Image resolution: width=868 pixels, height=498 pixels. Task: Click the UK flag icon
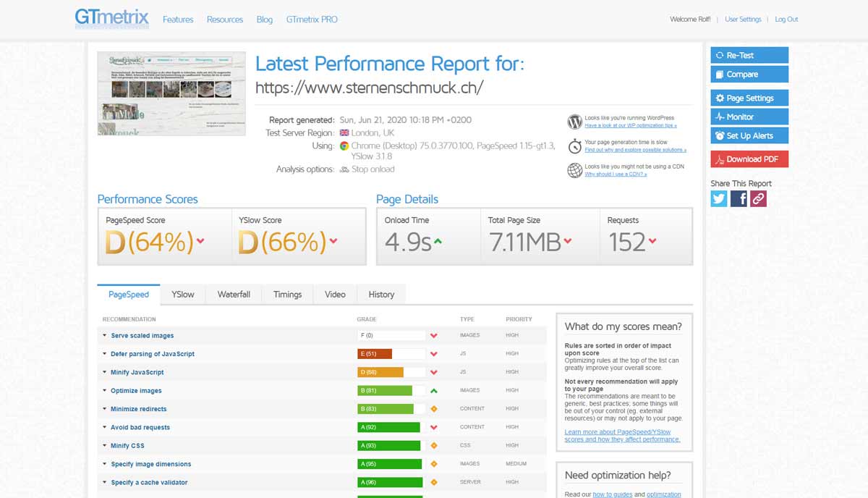click(x=344, y=133)
